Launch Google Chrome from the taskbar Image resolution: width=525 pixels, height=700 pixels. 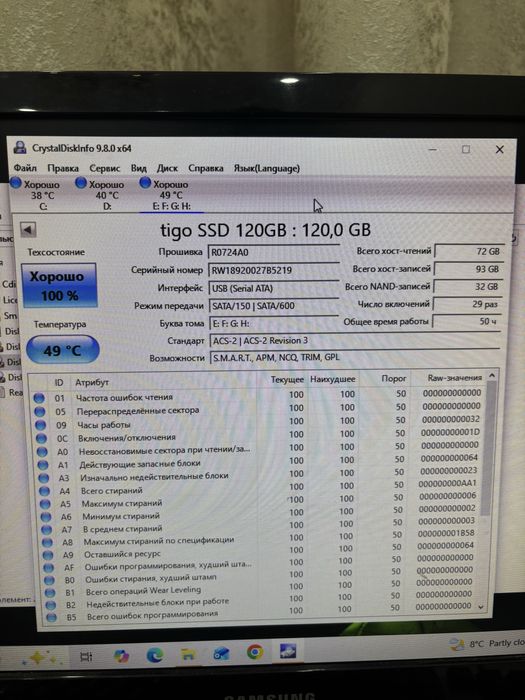[x=255, y=652]
